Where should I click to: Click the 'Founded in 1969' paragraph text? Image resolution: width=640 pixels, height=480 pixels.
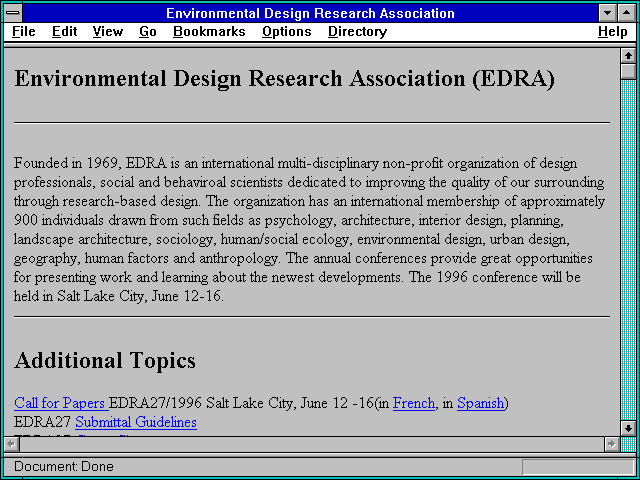[309, 230]
